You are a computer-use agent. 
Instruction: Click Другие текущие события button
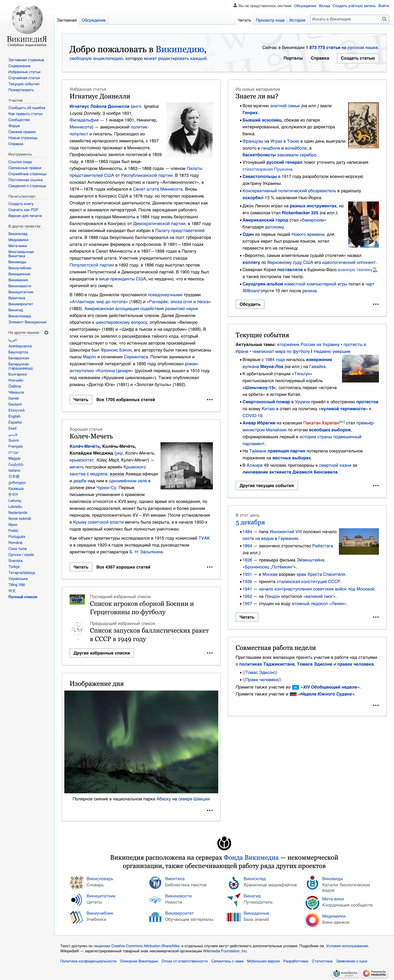[x=267, y=485]
